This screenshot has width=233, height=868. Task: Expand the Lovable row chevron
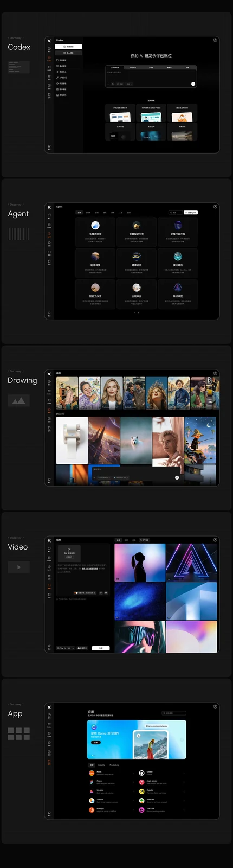[134, 791]
